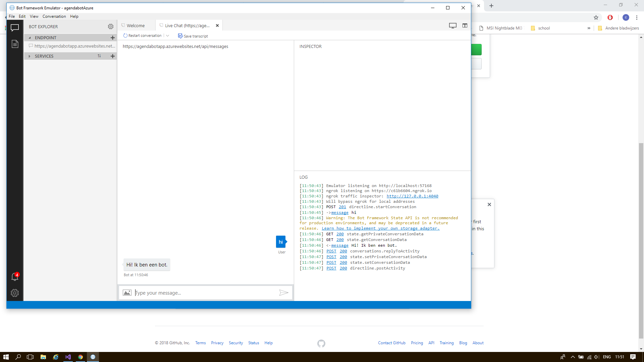644x362 pixels.
Task: Click the outgoing message link for 'hi'
Action: click(340, 213)
